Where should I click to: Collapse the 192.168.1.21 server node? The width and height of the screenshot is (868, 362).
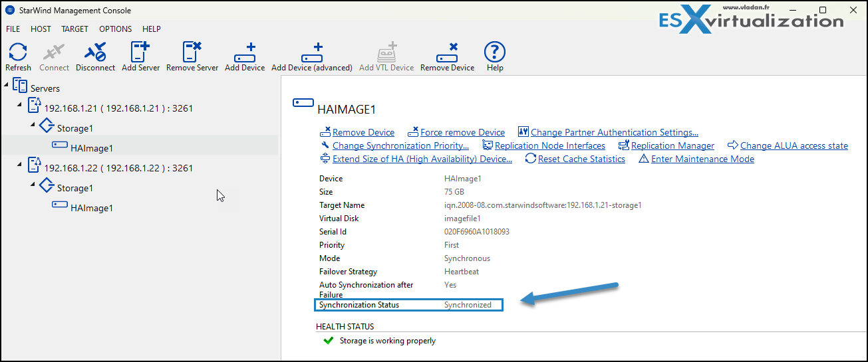(20, 104)
